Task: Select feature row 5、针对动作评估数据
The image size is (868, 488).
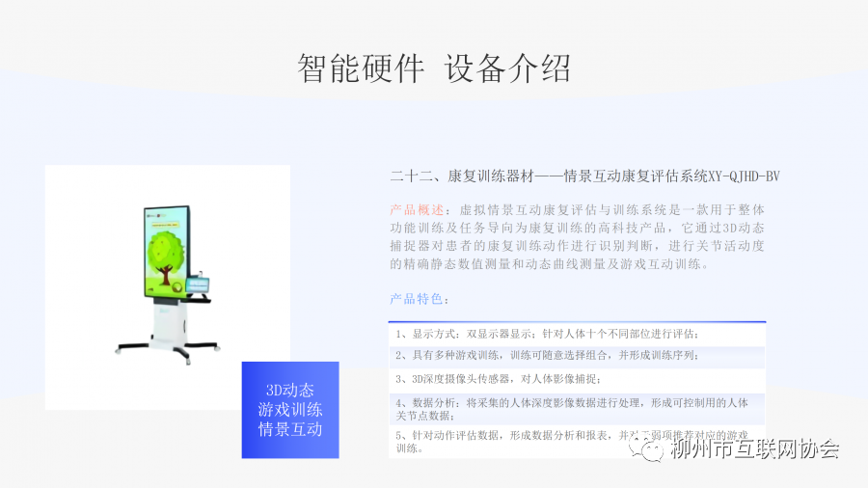Action: coord(577,442)
